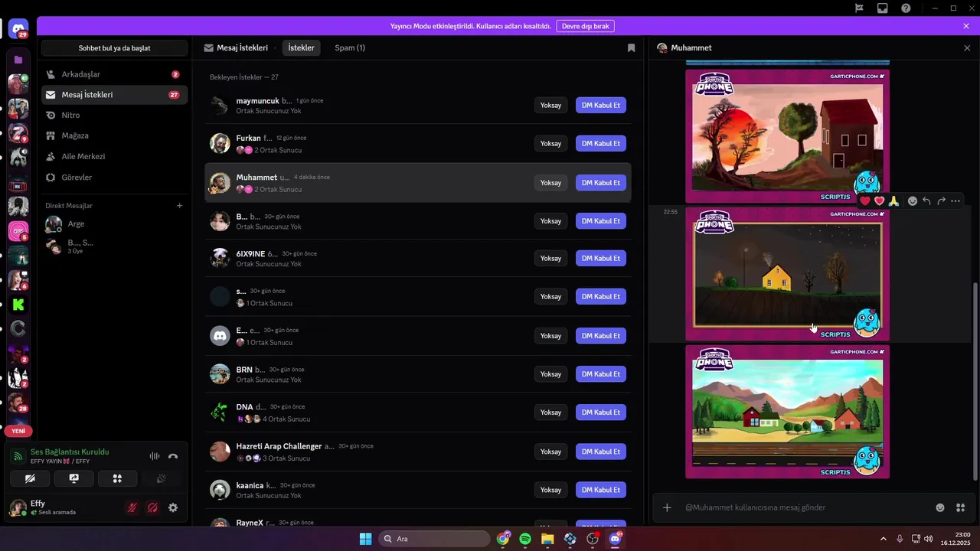Open the bookmark icon in header
The image size is (980, 551).
(631, 47)
